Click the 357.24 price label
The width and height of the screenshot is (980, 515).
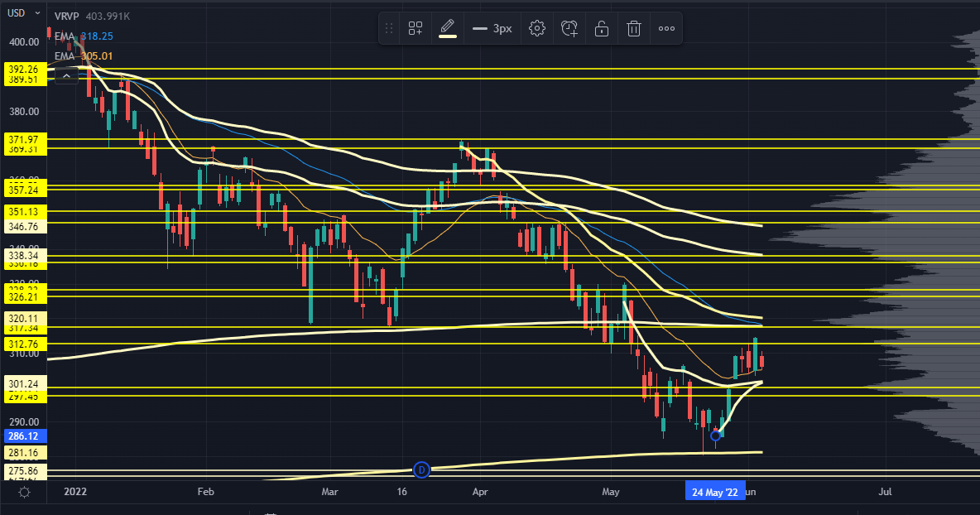[x=24, y=190]
